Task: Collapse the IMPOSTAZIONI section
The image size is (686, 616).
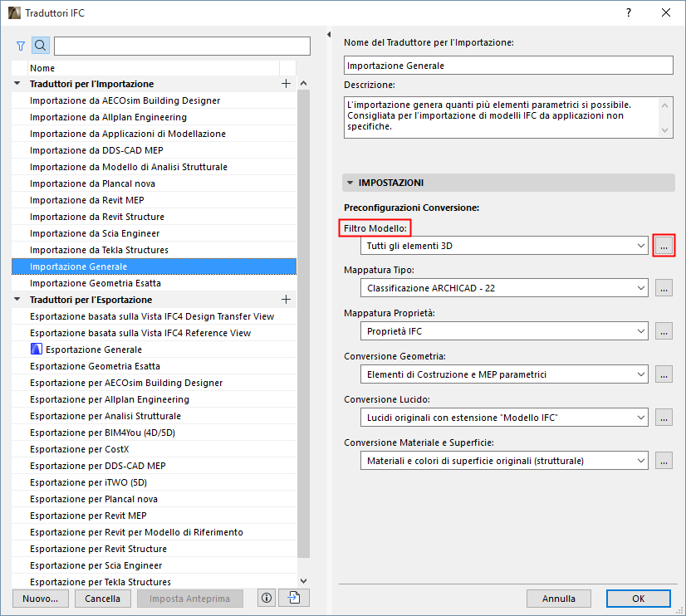Action: click(350, 183)
